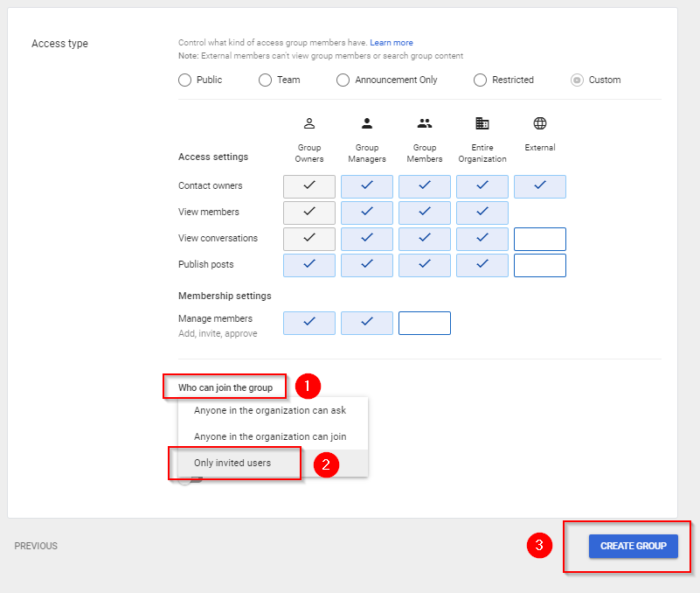The width and height of the screenshot is (700, 593).
Task: Enable View conversations for External
Action: click(540, 239)
